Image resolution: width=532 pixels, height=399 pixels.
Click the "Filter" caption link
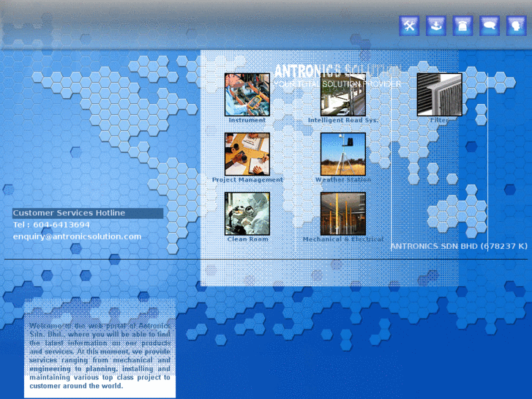click(439, 120)
